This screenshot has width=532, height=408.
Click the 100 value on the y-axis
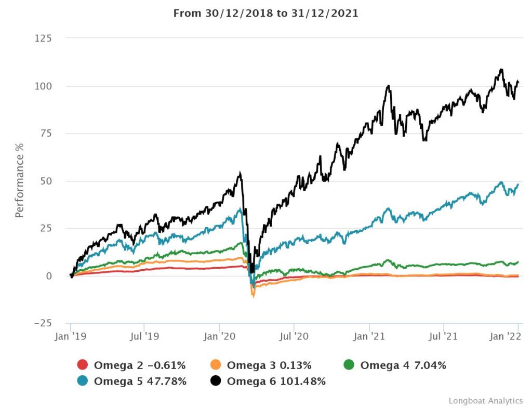44,86
